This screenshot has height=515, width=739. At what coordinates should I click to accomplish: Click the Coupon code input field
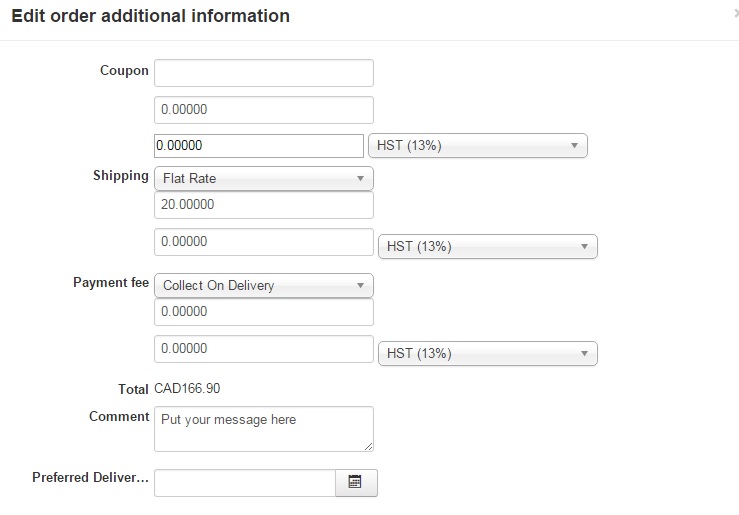[x=264, y=73]
